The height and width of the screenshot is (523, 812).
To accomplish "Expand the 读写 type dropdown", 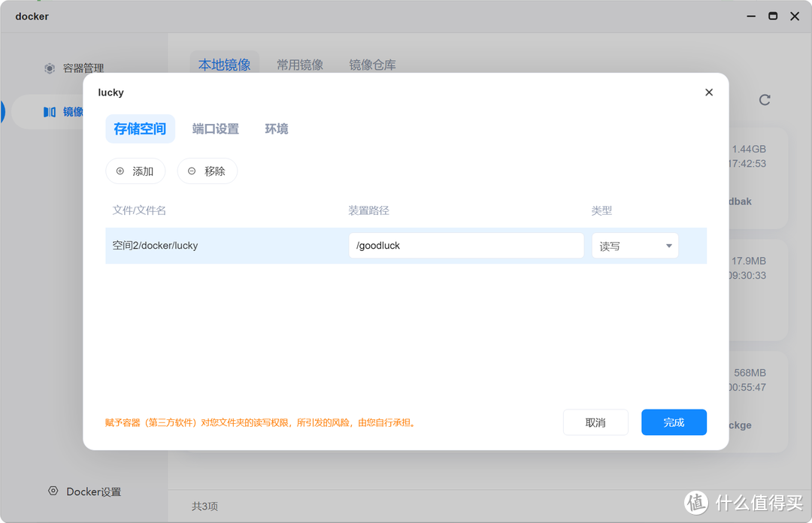I will [668, 246].
